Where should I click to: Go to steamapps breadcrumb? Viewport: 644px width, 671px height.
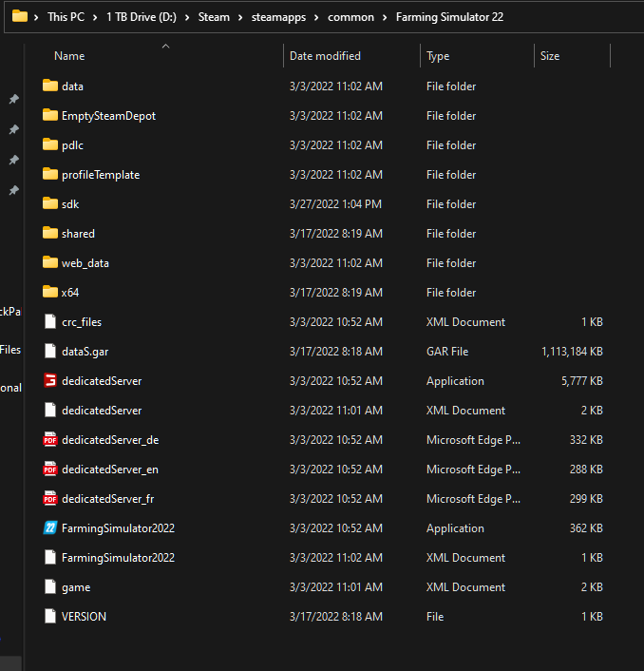tap(278, 17)
